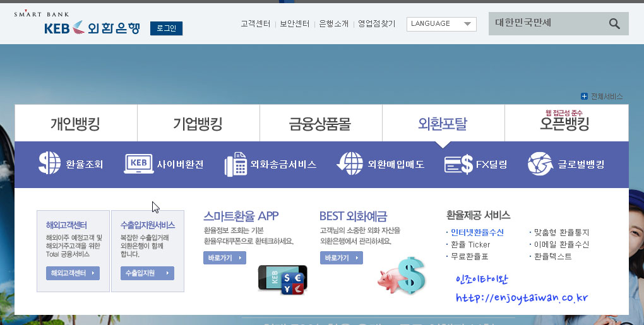The height and width of the screenshot is (325, 644).
Task: Click 바로가기 under 스마트환율 APP
Action: [225, 257]
